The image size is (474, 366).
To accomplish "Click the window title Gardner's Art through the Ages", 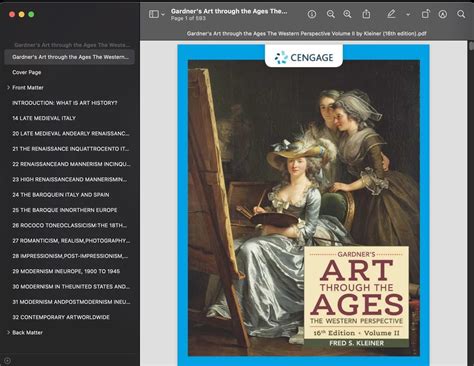I will click(229, 11).
